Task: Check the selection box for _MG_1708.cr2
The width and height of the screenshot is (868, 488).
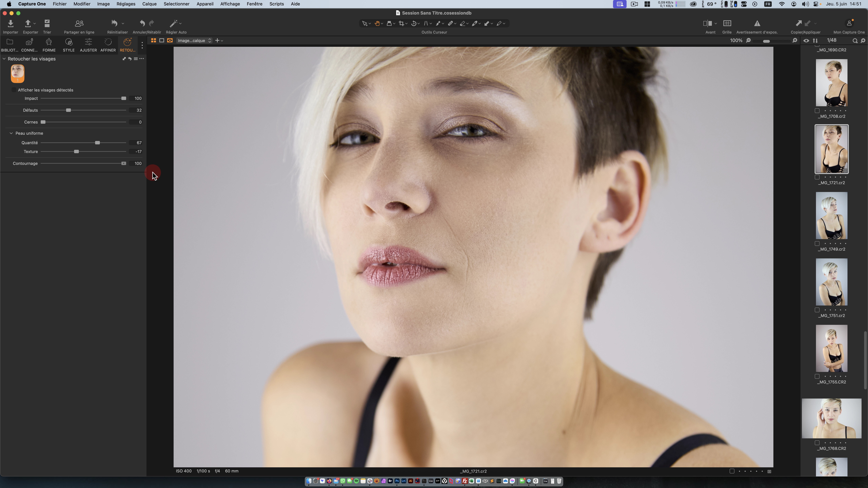Action: pyautogui.click(x=817, y=110)
